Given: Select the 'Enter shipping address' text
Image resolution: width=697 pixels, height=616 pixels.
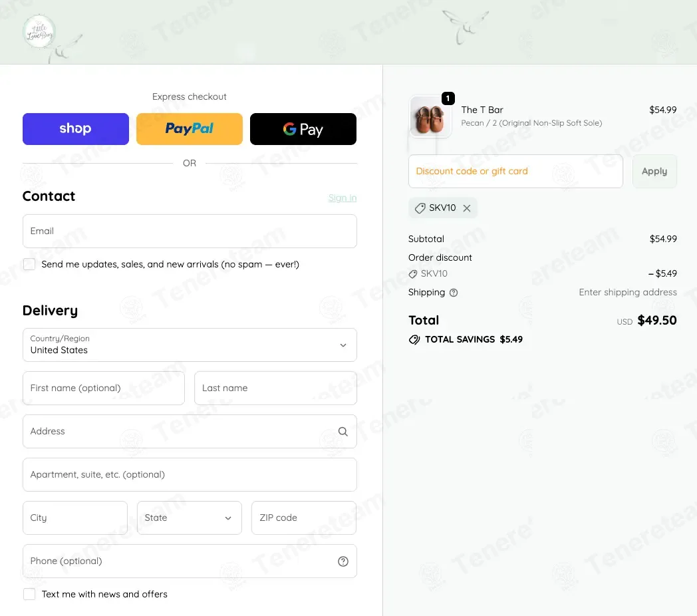Looking at the screenshot, I should tap(628, 292).
